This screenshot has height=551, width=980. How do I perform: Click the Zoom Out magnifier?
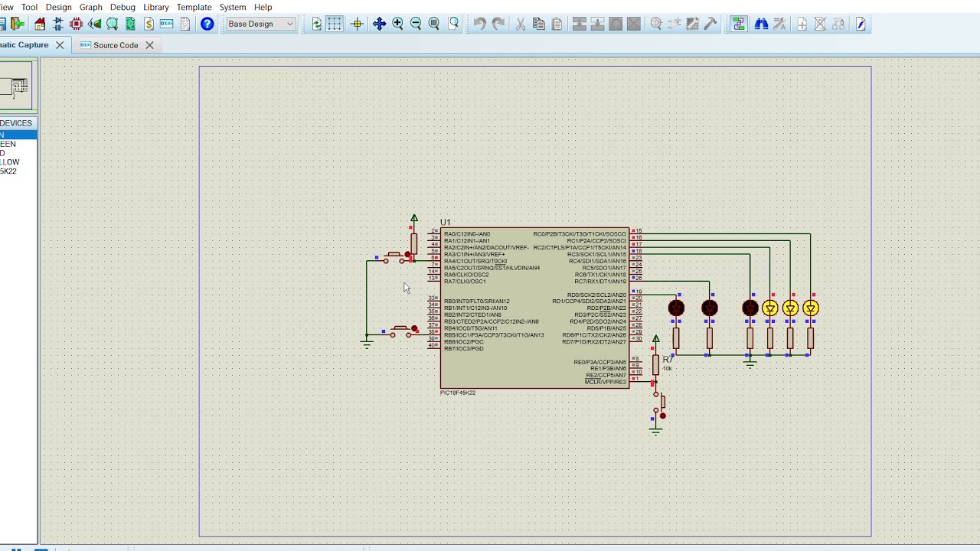(416, 24)
